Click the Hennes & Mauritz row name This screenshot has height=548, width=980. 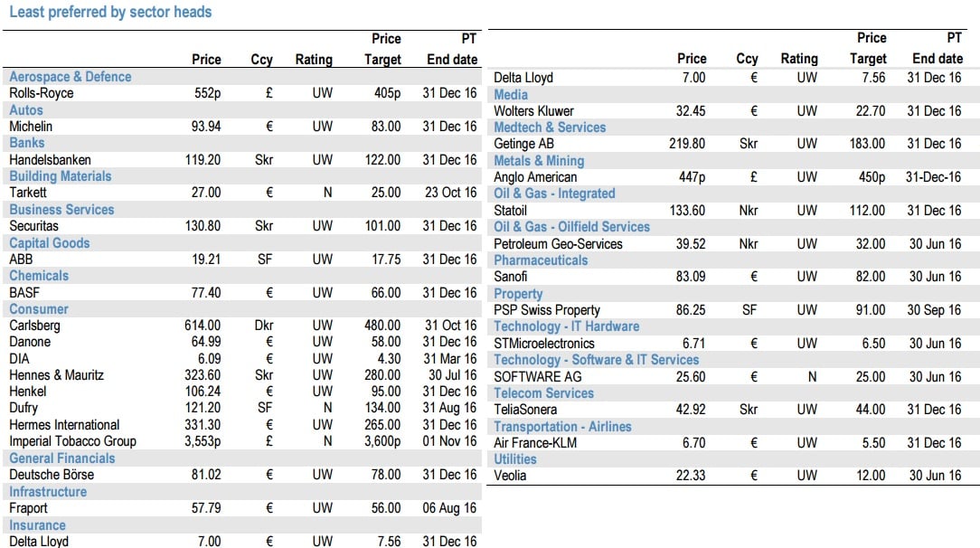point(56,375)
